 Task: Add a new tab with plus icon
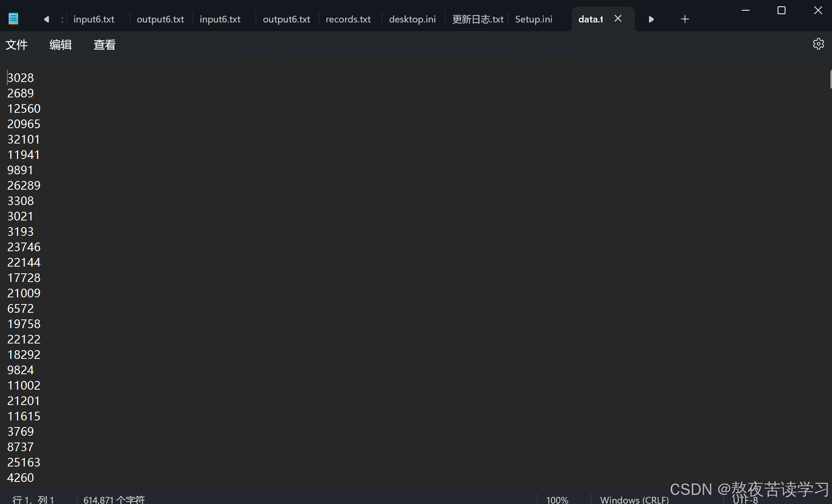[685, 19]
